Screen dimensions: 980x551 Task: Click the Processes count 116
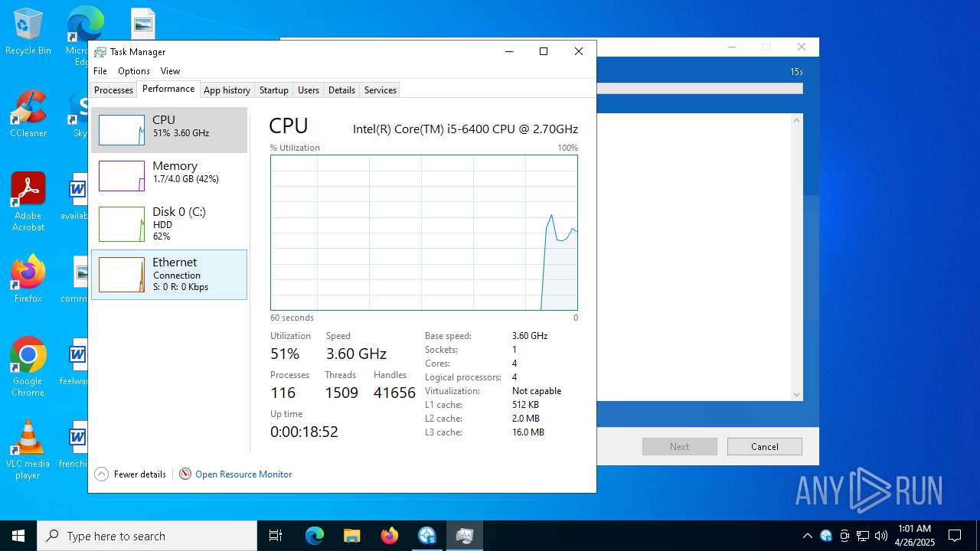[283, 393]
